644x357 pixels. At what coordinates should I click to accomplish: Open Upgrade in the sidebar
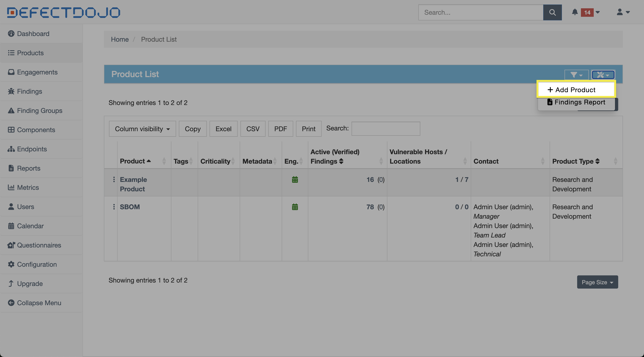41,284
